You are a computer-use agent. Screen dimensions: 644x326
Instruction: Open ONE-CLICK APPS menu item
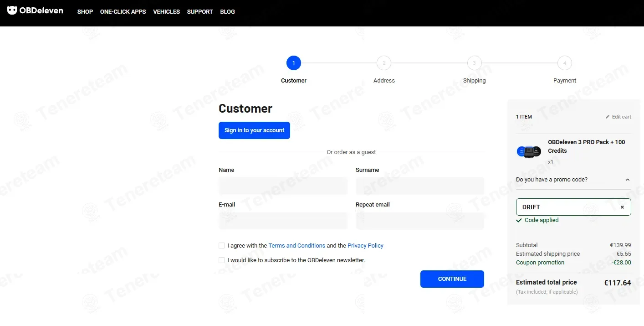123,12
